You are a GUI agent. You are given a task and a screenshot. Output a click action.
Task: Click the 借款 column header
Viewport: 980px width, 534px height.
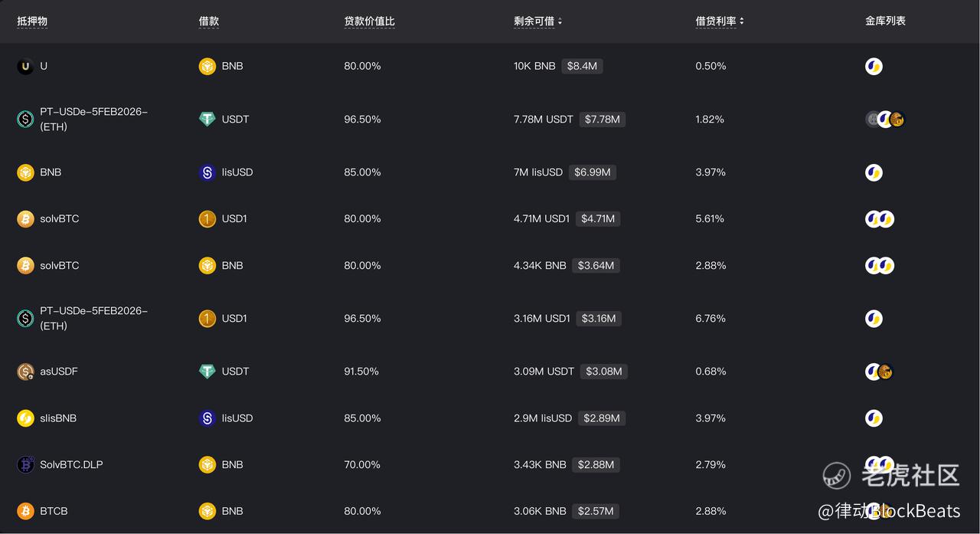pyautogui.click(x=208, y=21)
